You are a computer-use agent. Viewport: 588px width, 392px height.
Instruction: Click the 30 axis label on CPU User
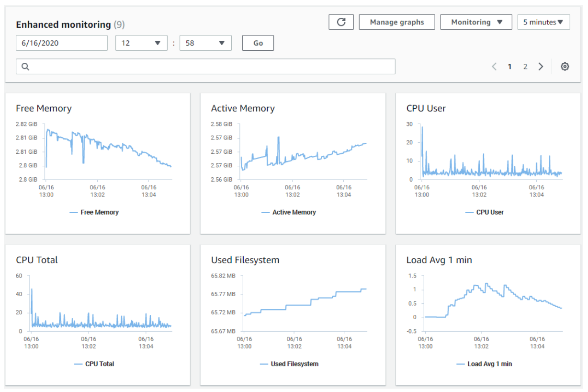pyautogui.click(x=409, y=124)
